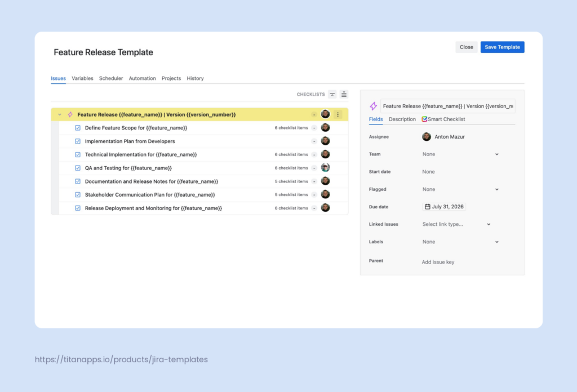Click assignee avatar on Documentation and Release Notes row

(x=325, y=181)
